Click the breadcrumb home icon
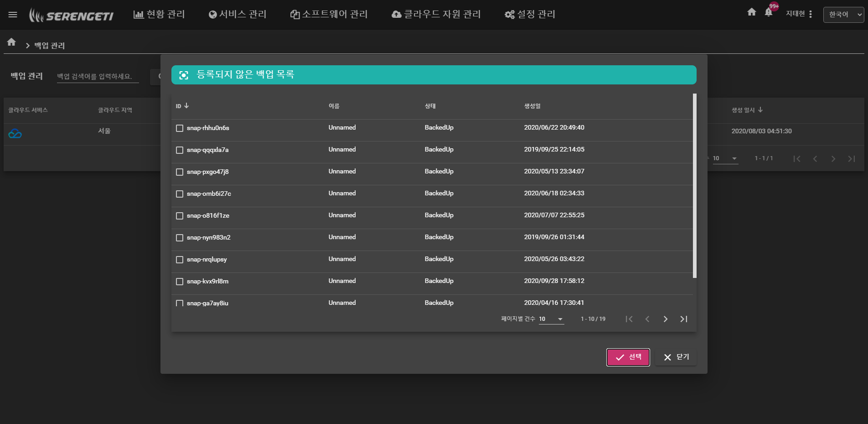 [11, 42]
